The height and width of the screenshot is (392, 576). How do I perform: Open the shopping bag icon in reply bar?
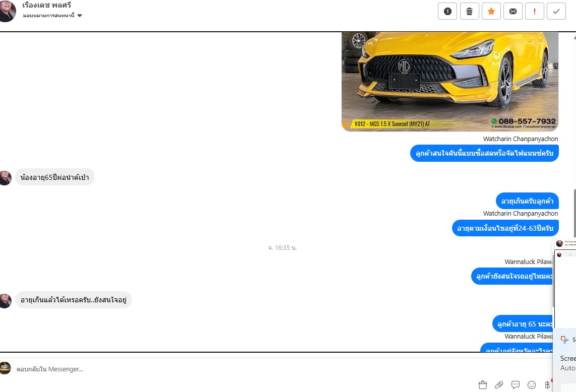point(483,384)
